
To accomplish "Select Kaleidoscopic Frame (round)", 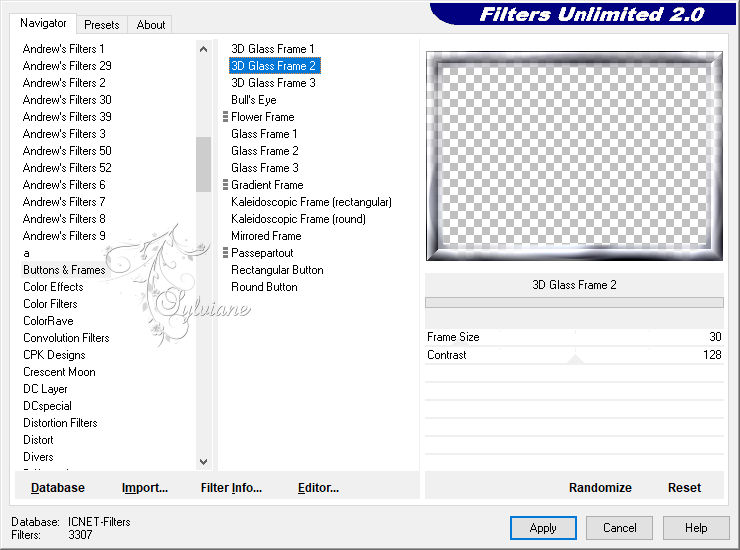I will pos(298,219).
